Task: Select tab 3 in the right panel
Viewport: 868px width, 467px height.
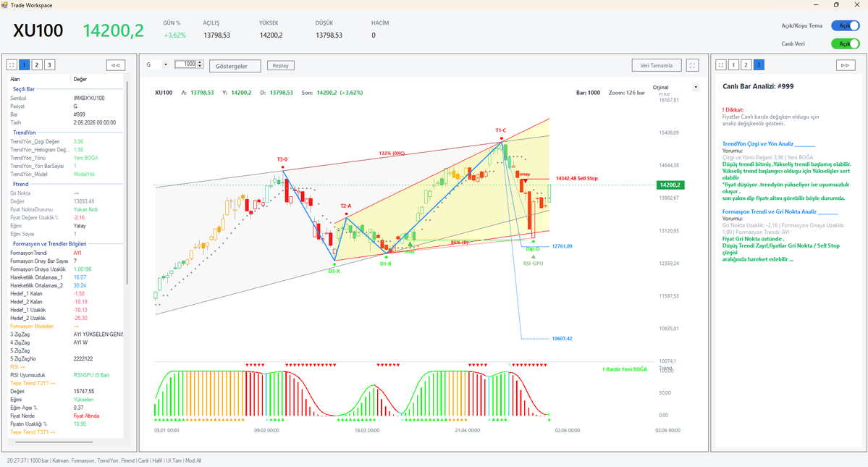Action: click(x=759, y=64)
